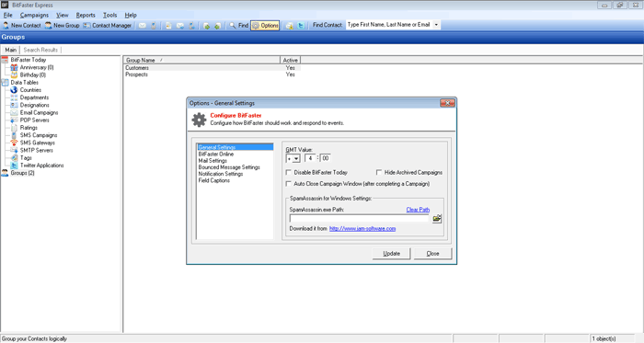Click the Clear Path link
This screenshot has width=644, height=343.
[418, 210]
